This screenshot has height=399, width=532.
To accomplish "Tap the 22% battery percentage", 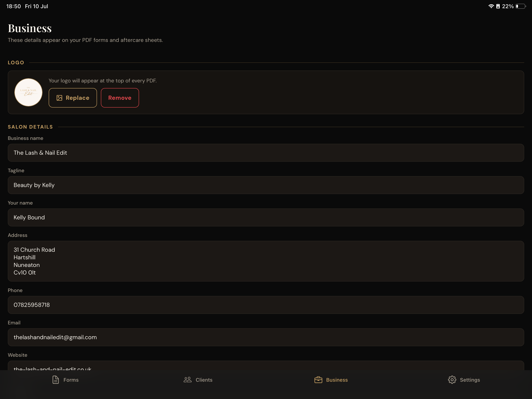I will click(x=508, y=6).
